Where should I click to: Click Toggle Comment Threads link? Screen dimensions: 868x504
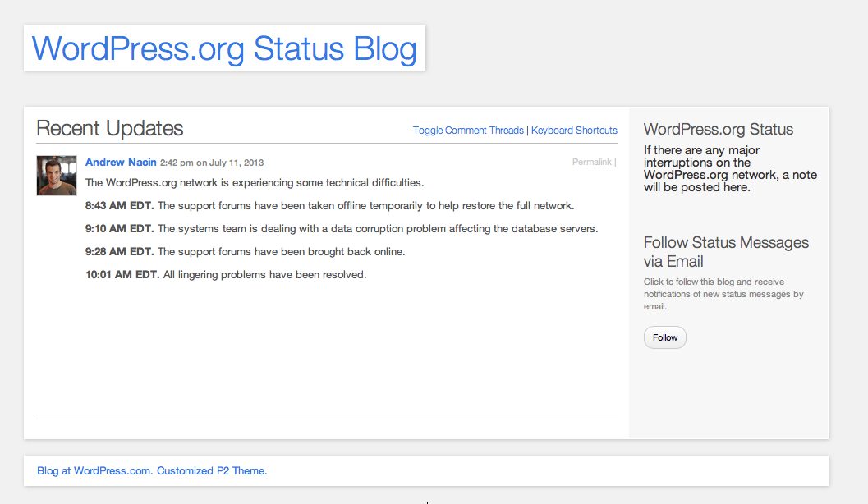click(468, 130)
